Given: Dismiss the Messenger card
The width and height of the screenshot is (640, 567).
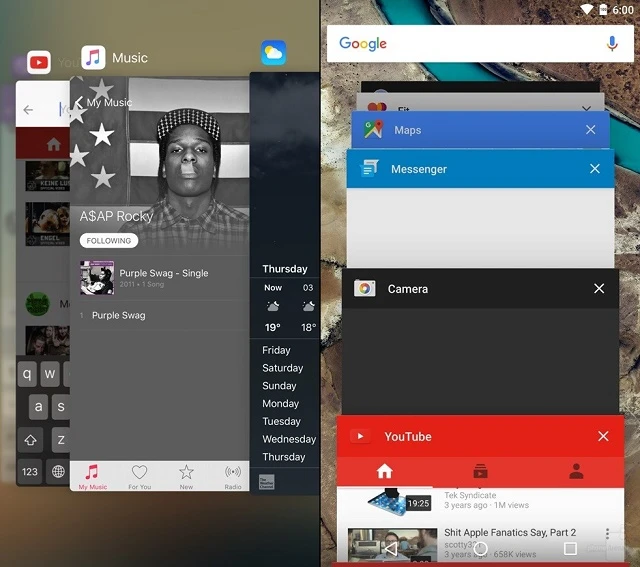Looking at the screenshot, I should pyautogui.click(x=595, y=169).
